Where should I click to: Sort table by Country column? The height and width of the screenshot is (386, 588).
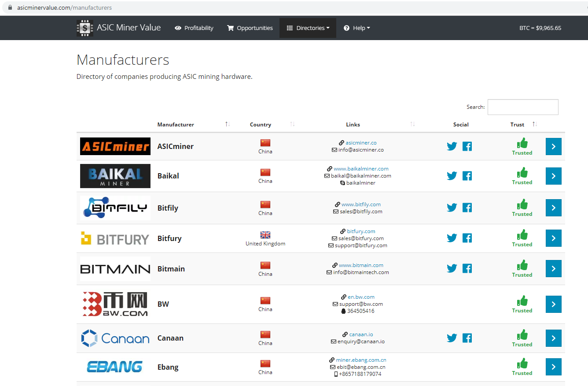265,124
